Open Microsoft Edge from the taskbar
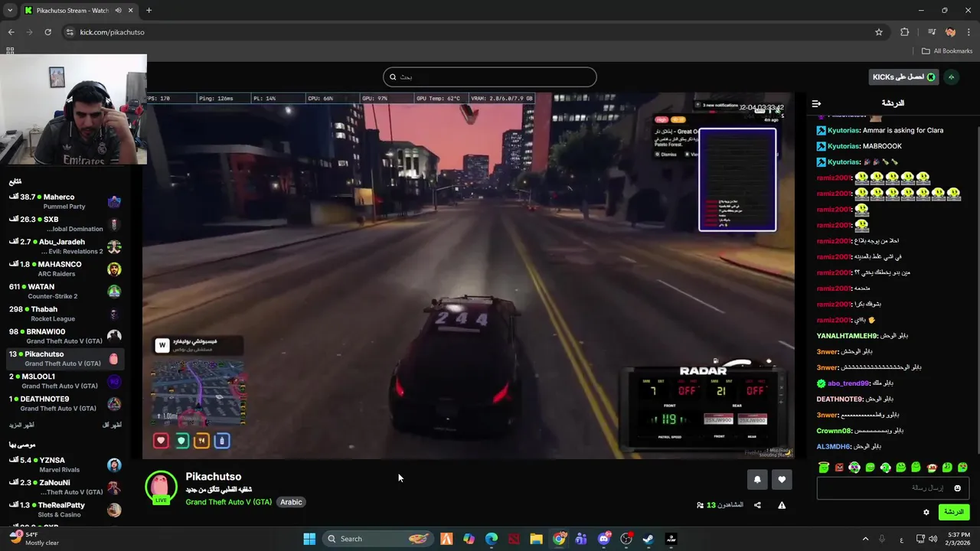 (x=492, y=539)
